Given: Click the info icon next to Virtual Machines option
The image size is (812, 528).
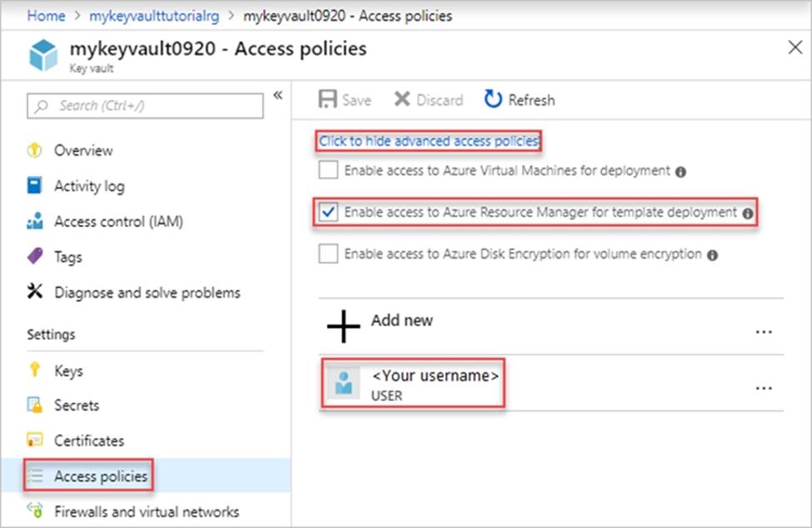Looking at the screenshot, I should tap(681, 172).
